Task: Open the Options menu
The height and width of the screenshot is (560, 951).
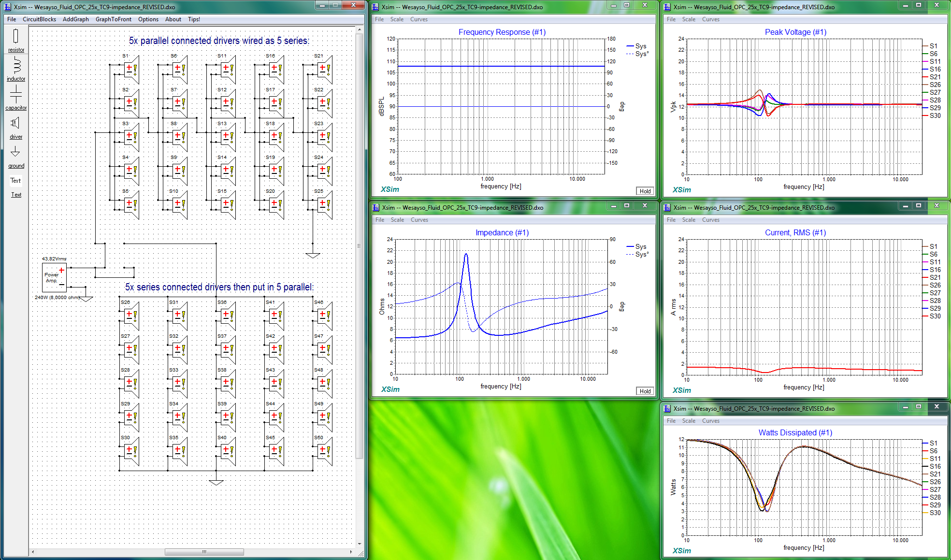Action: pos(148,19)
